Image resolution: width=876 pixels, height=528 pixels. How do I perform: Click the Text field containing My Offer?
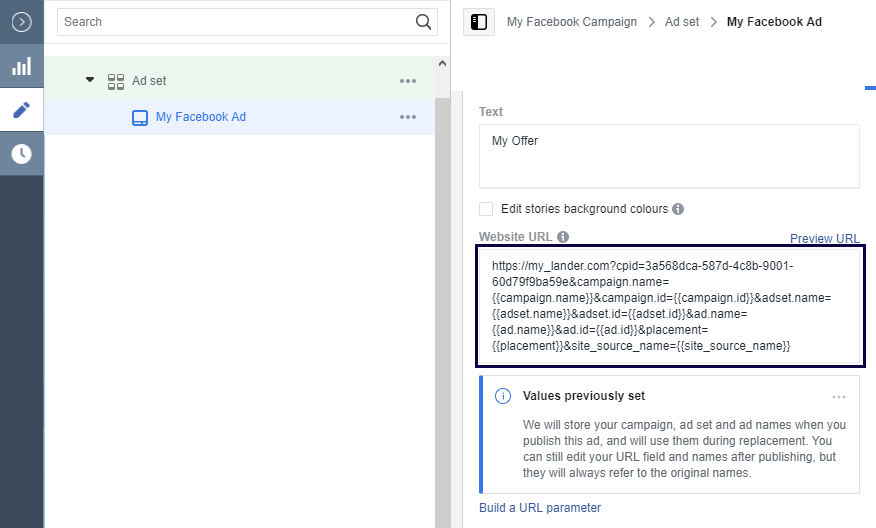669,156
